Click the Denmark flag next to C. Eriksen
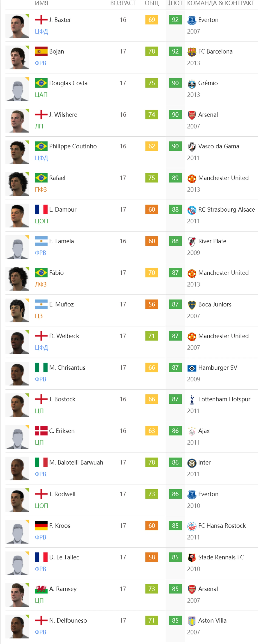The image size is (258, 644). [x=41, y=431]
